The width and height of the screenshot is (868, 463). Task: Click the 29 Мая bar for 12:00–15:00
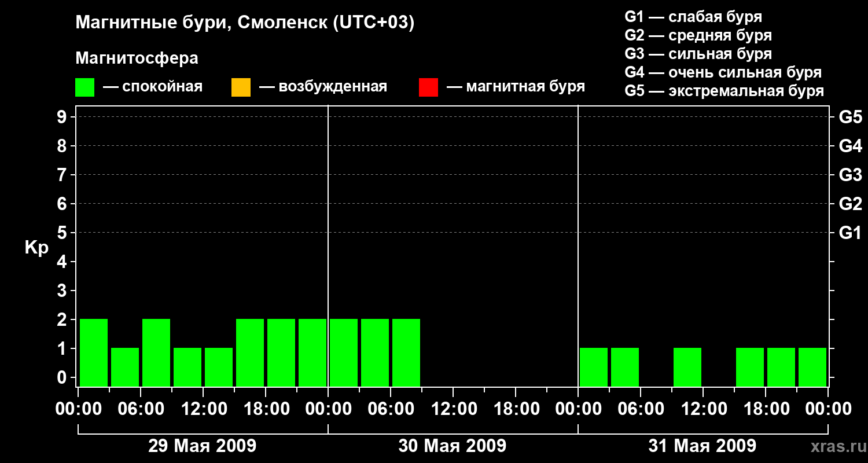click(219, 367)
